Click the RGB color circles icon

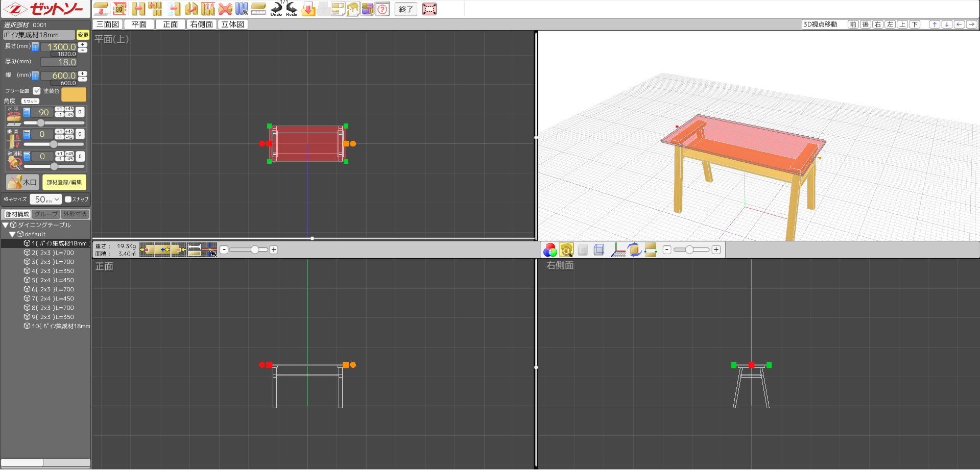[x=550, y=250]
